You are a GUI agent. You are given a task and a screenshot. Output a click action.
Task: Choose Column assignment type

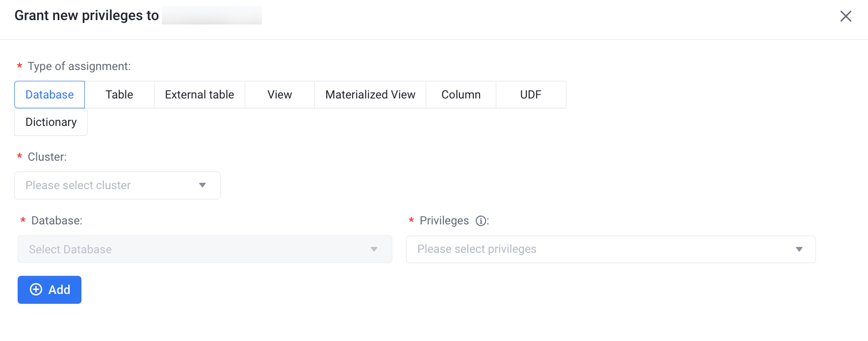460,95
